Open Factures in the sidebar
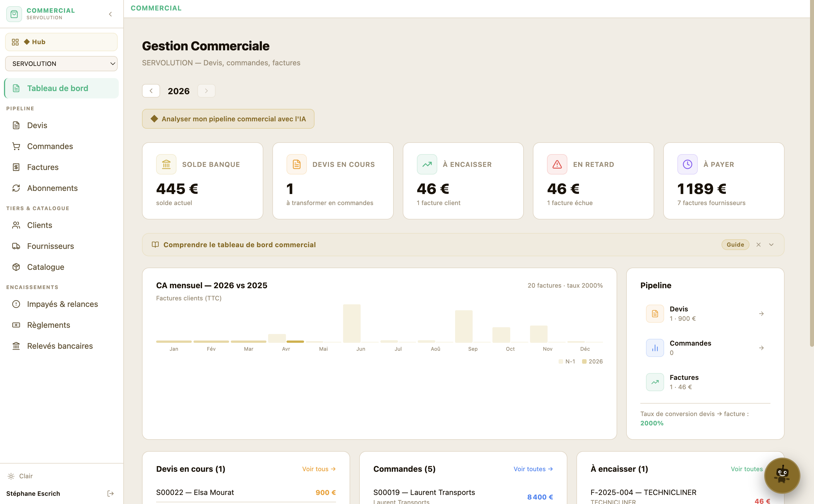Screen dimensions: 814x504 [x=42, y=167]
